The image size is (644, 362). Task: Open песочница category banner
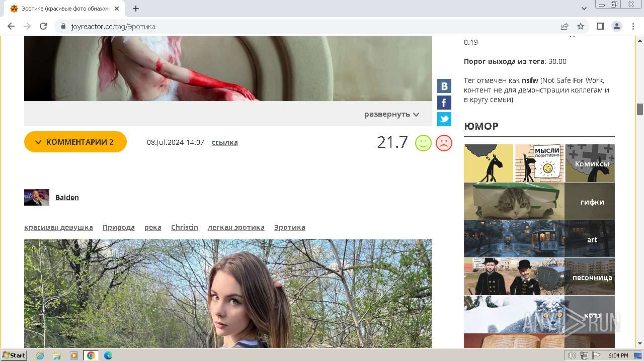coord(539,277)
